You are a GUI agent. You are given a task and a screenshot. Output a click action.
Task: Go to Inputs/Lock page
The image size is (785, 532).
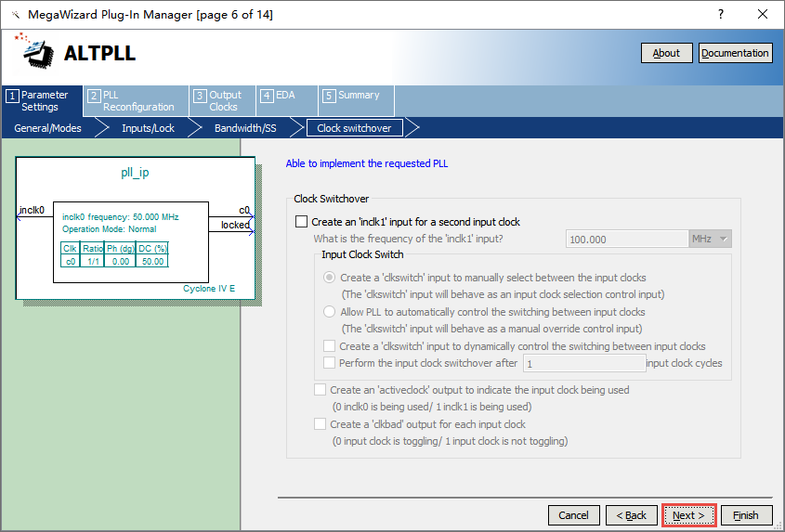point(149,128)
